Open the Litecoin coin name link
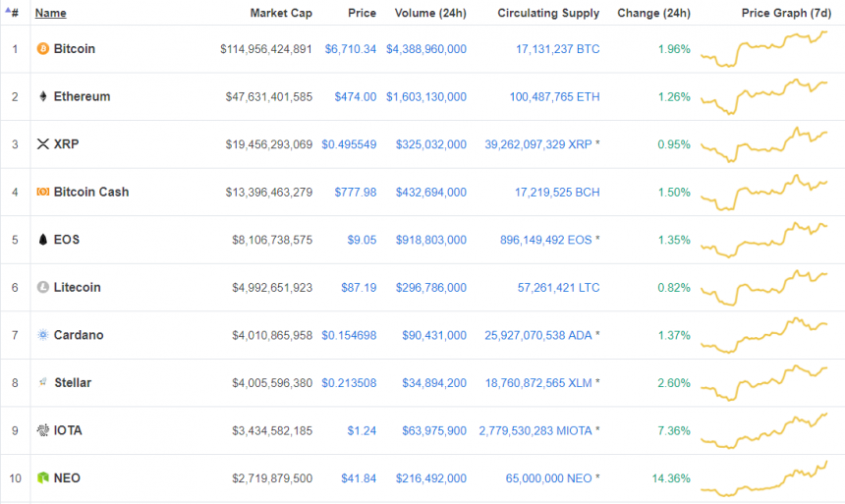This screenshot has width=845, height=504. pos(77,287)
